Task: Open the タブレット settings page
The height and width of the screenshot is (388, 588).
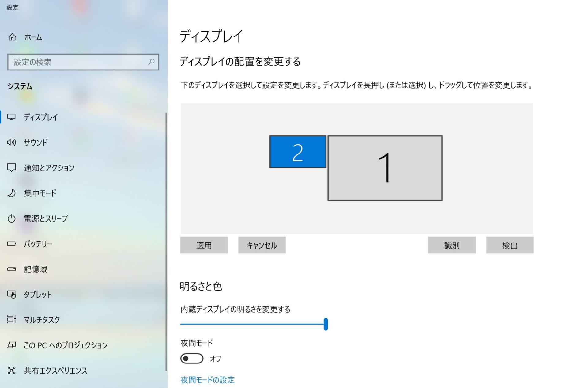Action: 38,295
